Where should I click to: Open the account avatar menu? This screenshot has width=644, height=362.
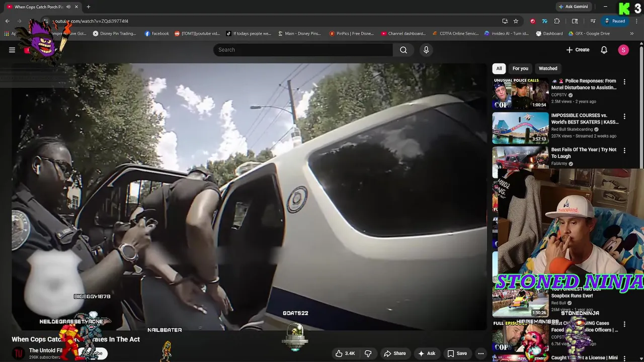tap(623, 50)
